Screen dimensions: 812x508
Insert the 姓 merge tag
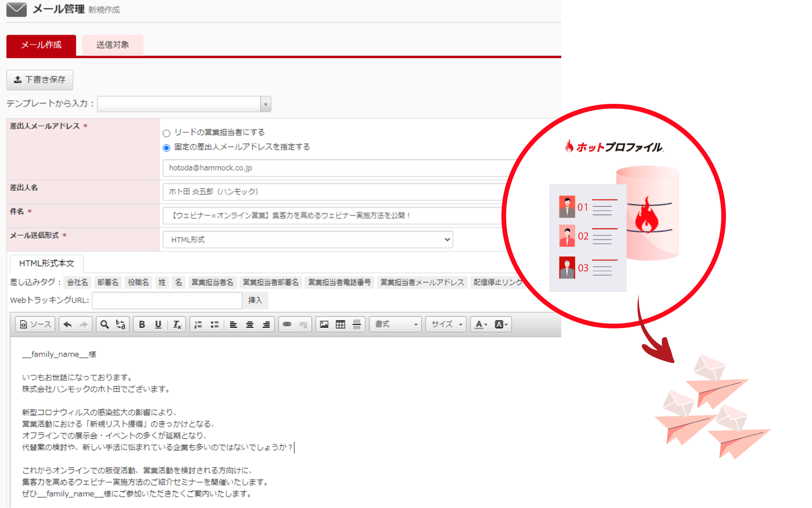[x=162, y=282]
